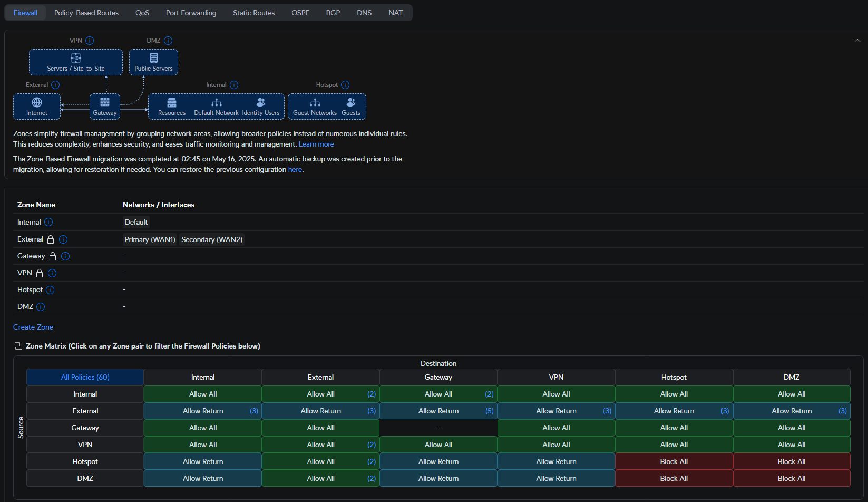The width and height of the screenshot is (868, 502).
Task: Select the Guest Networks icon
Action: 315,102
